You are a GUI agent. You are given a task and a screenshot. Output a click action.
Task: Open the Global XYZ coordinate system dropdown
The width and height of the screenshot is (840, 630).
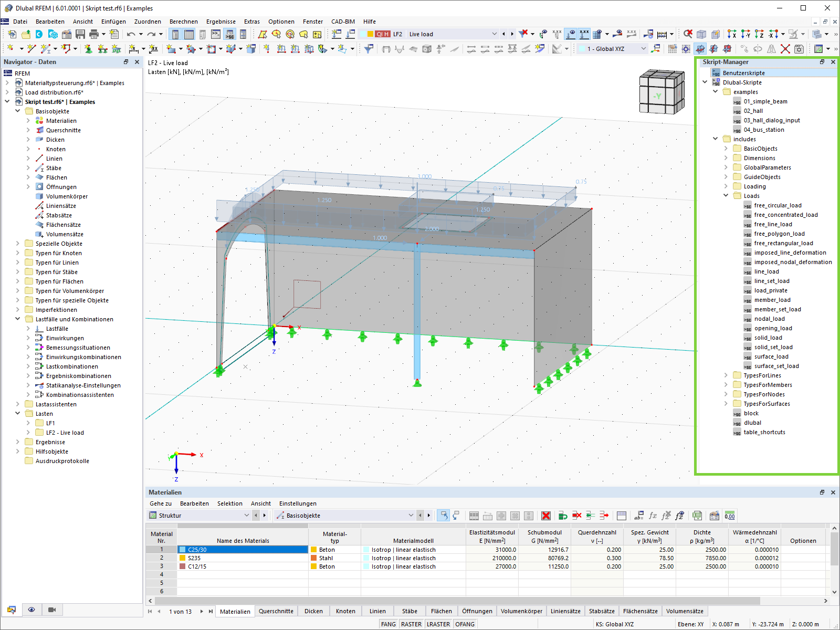tap(644, 49)
